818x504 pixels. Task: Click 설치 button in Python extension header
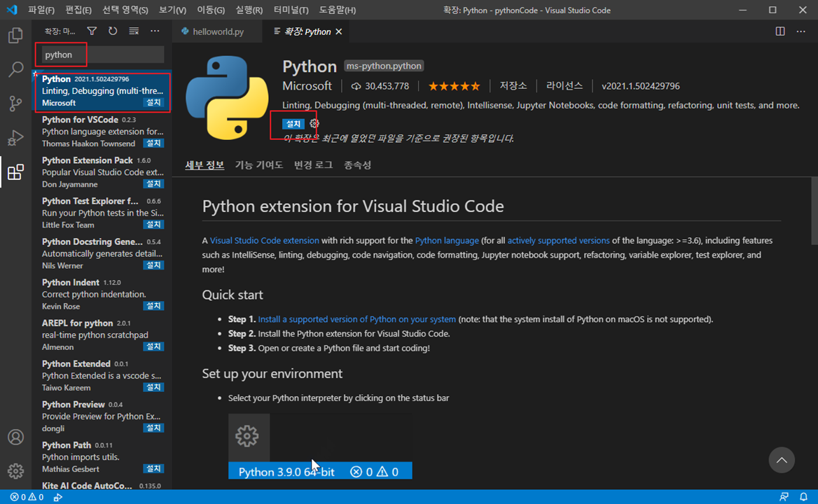293,123
